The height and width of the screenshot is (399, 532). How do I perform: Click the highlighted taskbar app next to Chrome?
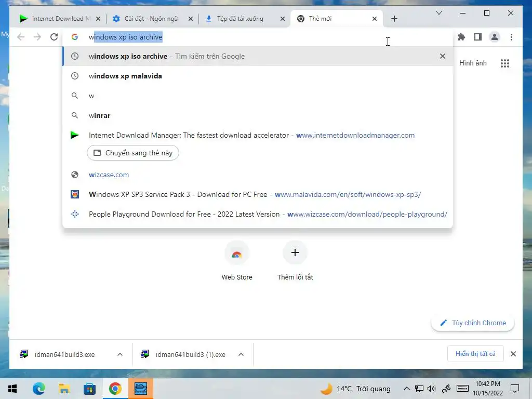pyautogui.click(x=140, y=389)
